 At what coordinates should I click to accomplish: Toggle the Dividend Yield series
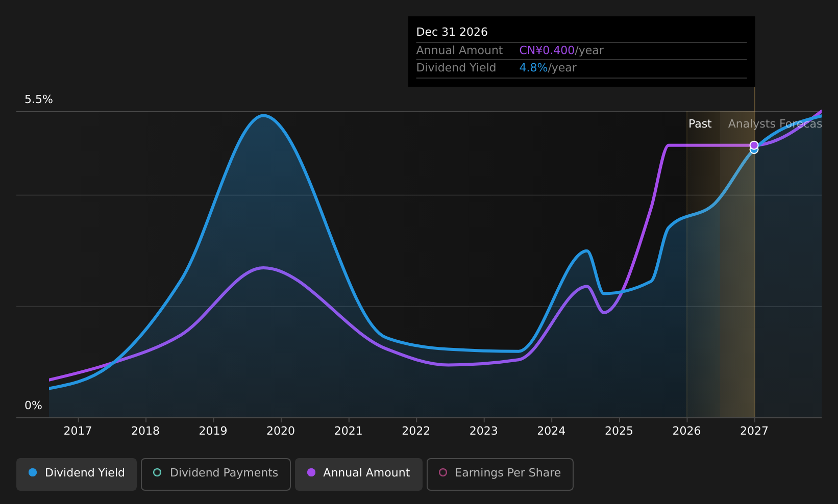point(77,474)
